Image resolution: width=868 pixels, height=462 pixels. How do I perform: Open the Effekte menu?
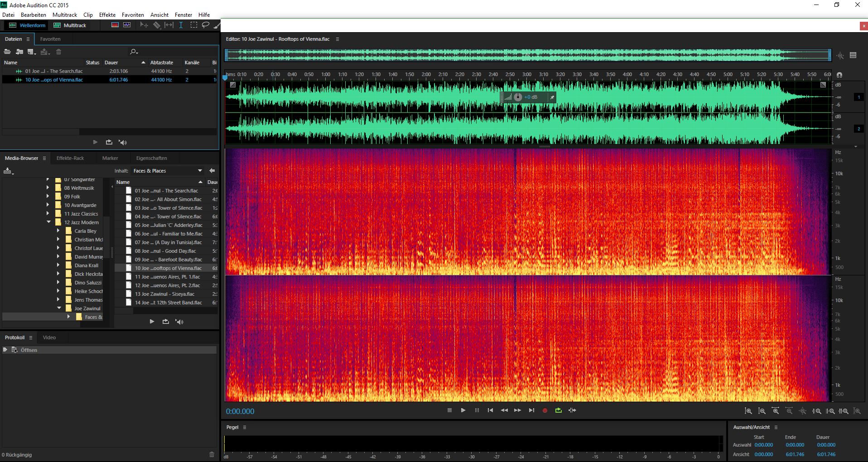(x=107, y=15)
